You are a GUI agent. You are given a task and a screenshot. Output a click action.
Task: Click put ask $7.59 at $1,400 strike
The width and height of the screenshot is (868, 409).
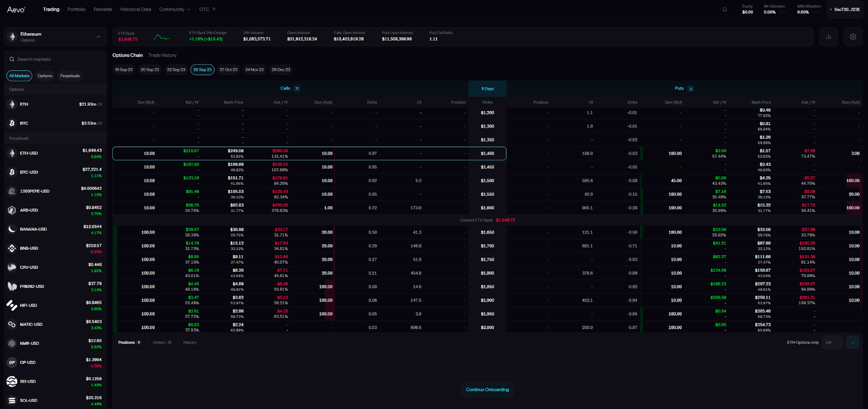pos(809,151)
